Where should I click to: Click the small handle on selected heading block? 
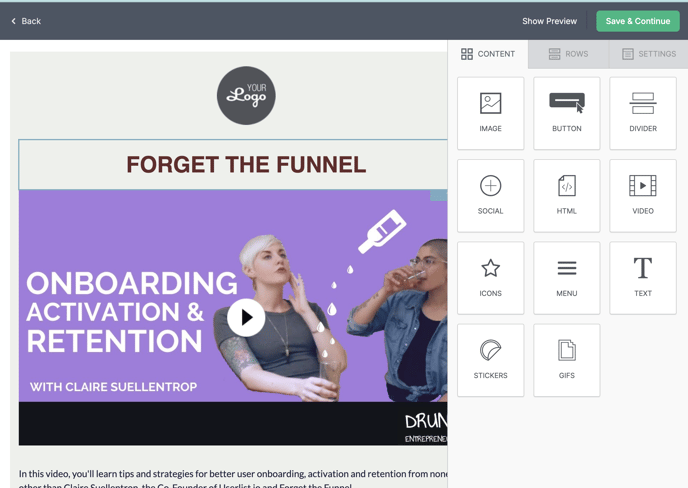point(438,195)
